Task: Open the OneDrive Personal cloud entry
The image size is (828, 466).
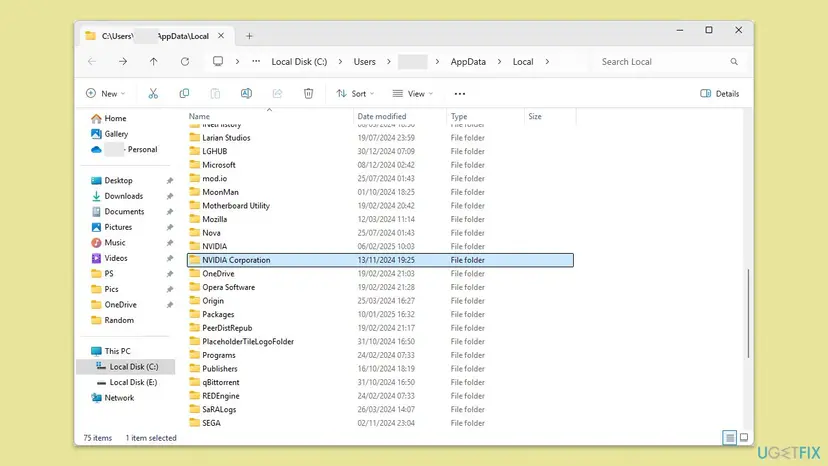Action: point(124,150)
